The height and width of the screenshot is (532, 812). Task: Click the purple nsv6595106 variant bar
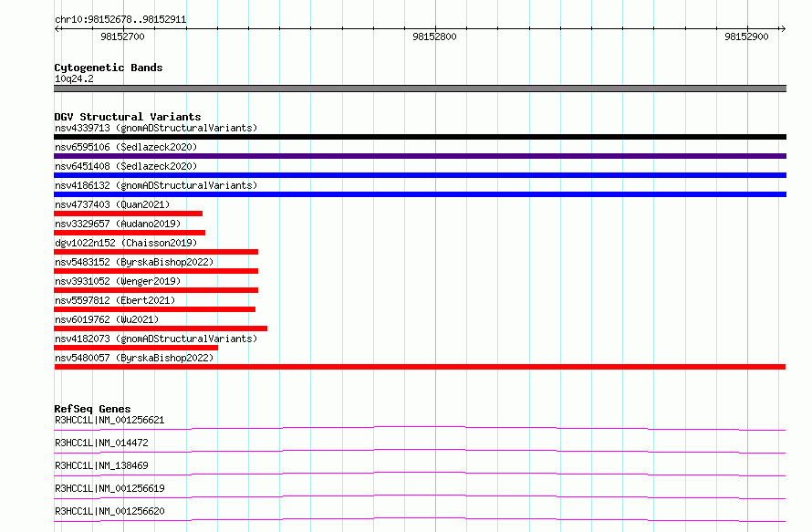(x=420, y=156)
